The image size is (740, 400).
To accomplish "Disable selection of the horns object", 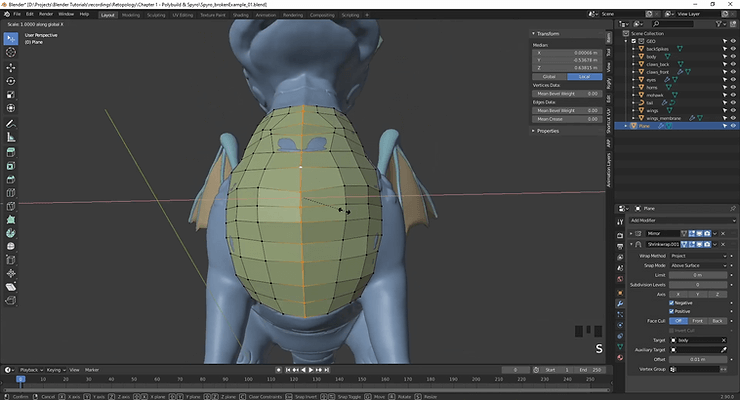I will coord(724,87).
